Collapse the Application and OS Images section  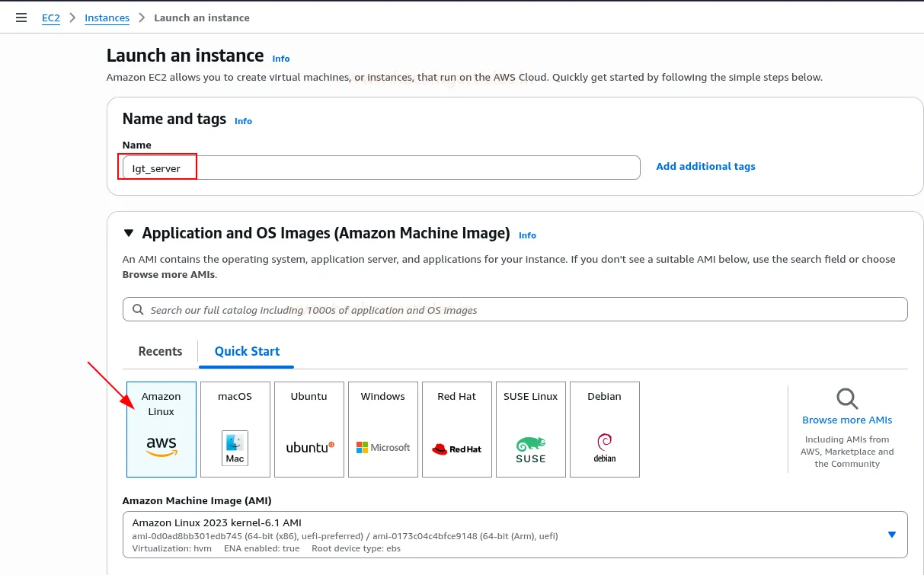[128, 233]
